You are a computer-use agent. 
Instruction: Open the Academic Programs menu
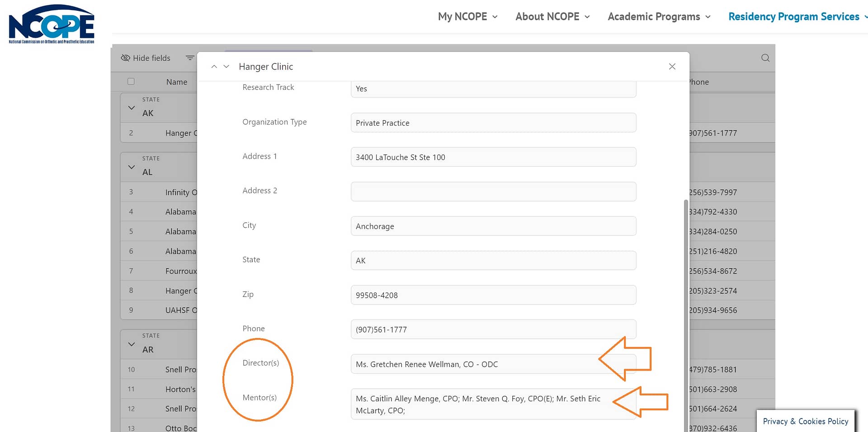coord(659,17)
